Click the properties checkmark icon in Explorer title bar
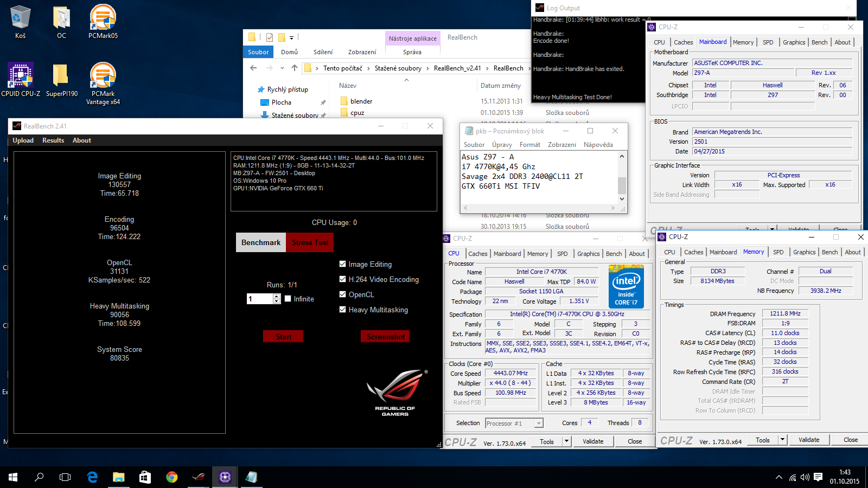 (270, 37)
